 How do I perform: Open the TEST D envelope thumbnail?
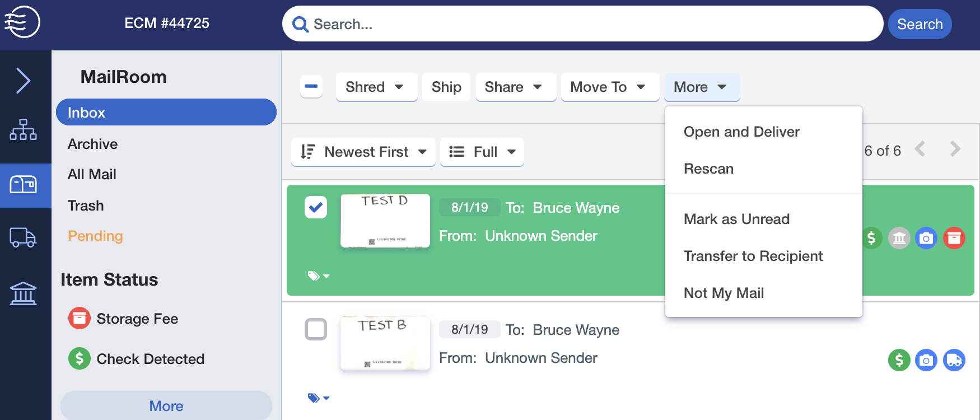pos(385,221)
